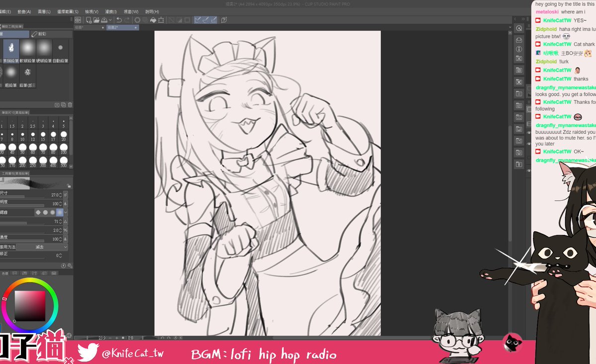Click the scale/rotate transform icon
The image size is (596, 364).
161,20
